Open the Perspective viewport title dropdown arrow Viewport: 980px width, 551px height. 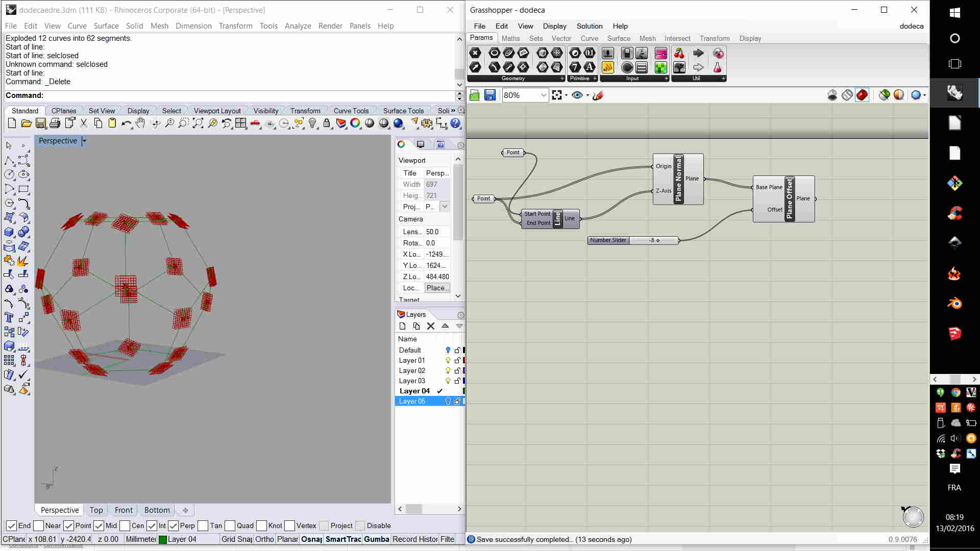coord(84,141)
